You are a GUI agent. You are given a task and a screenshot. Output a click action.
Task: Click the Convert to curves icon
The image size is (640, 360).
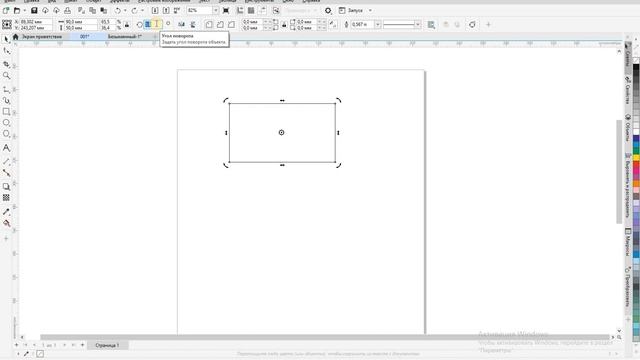[x=472, y=24]
